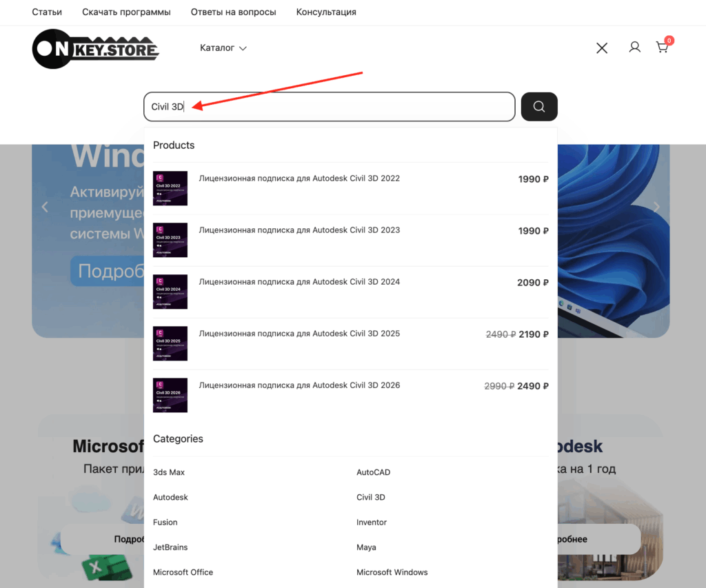Open Civil 3D 2022 product thumbnail
Screen dimensions: 706x588
(x=170, y=188)
